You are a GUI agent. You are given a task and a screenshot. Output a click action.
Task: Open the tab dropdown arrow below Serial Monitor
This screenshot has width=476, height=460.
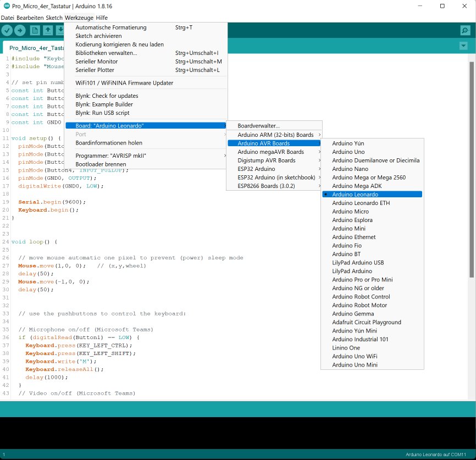463,46
